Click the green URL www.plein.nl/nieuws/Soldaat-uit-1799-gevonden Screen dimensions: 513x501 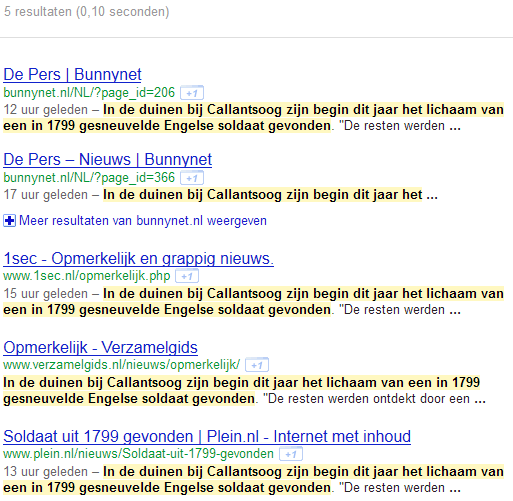(138, 454)
